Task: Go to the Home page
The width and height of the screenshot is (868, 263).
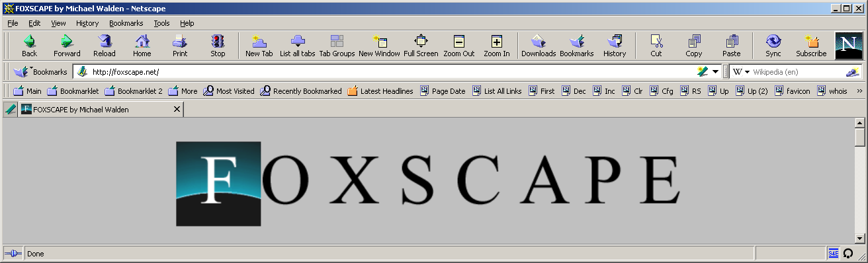Action: 142,46
